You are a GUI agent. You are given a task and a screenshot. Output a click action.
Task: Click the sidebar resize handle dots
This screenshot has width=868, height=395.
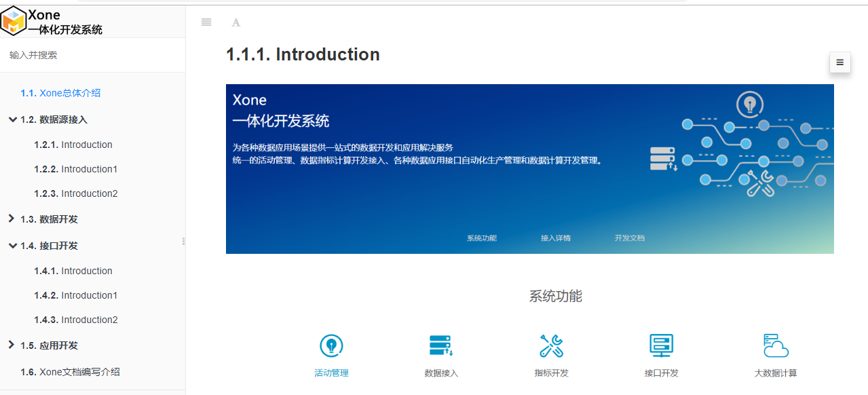[x=183, y=241]
